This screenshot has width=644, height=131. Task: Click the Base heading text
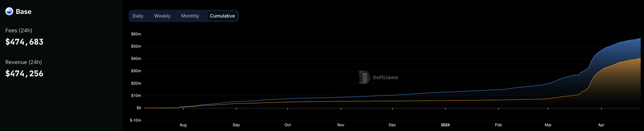coord(24,12)
